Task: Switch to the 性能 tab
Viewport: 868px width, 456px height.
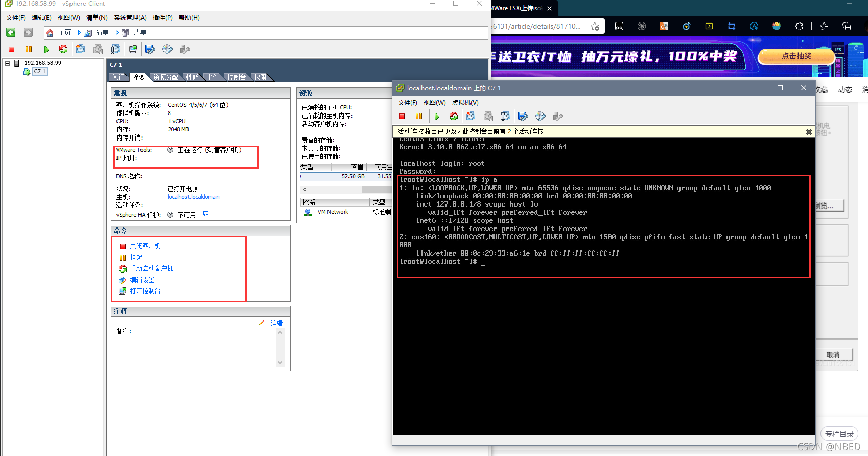Action: (x=192, y=77)
